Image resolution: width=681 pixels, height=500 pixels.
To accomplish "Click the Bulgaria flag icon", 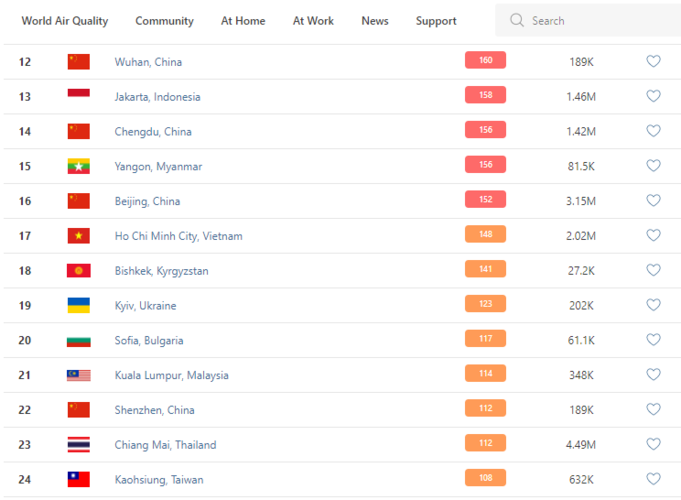I will 78,341.
